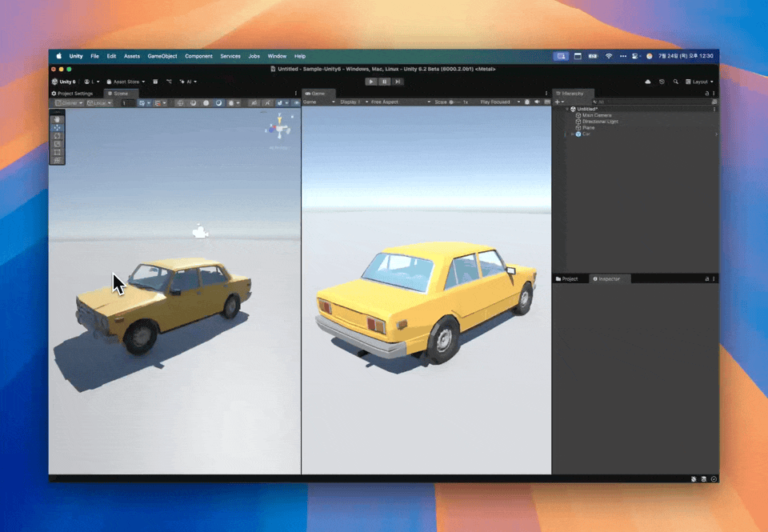Open macOS Wi-Fi status icon

pos(608,56)
